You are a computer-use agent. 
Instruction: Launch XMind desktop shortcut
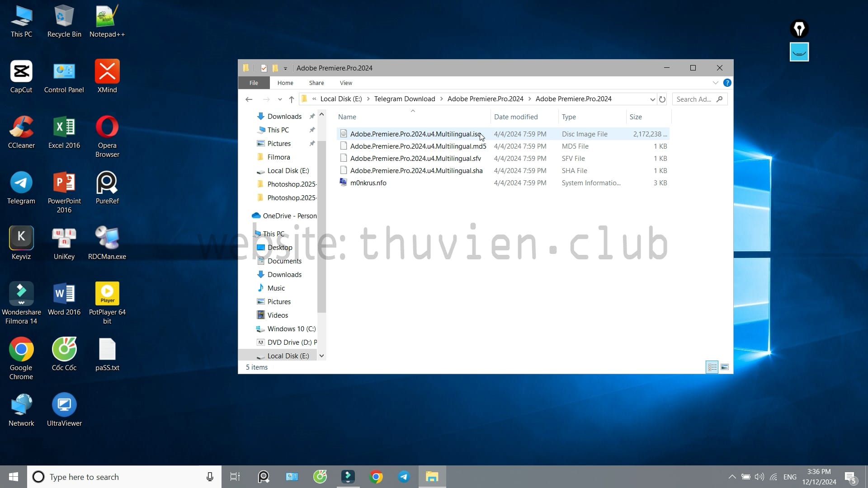tap(107, 76)
